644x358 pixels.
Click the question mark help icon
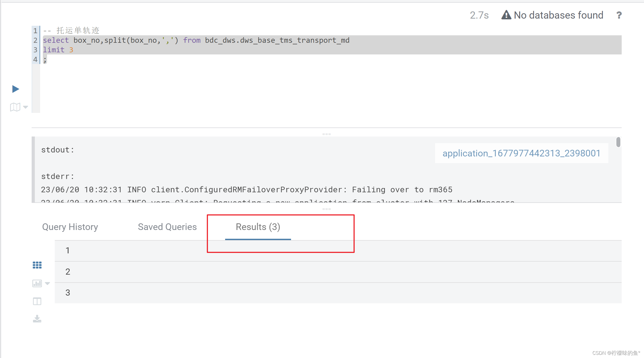[x=619, y=15]
